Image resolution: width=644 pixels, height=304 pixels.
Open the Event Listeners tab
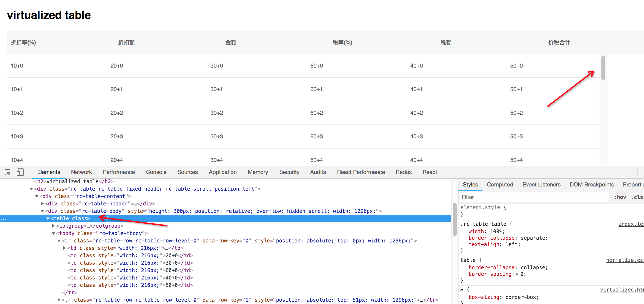[x=541, y=184]
